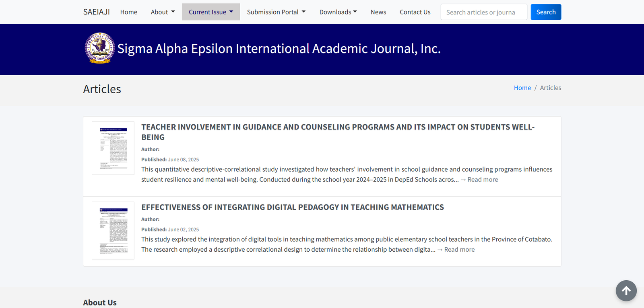Click the SAEIAJI brand link
The width and height of the screenshot is (644, 308).
[x=96, y=12]
